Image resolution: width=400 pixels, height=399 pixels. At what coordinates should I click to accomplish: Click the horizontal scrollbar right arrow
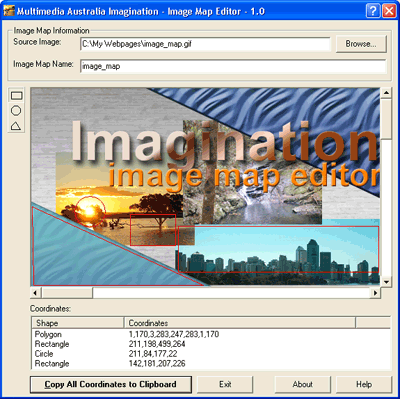pos(375,293)
